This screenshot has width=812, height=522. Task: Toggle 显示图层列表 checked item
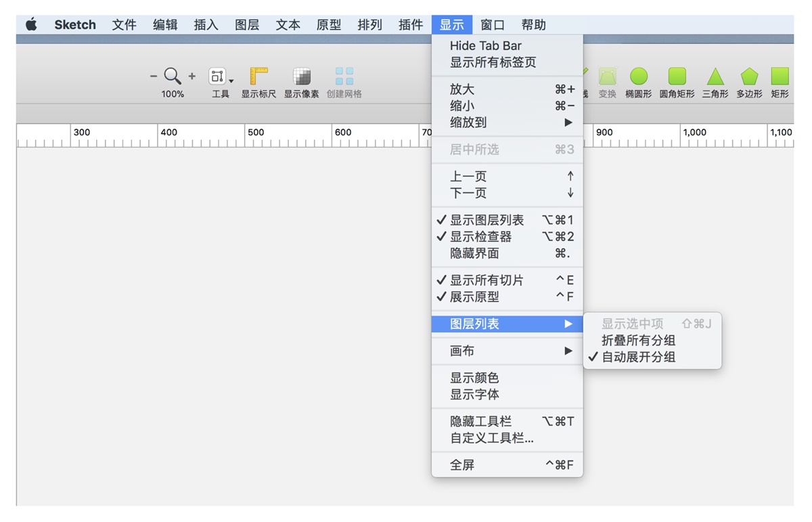pyautogui.click(x=507, y=220)
